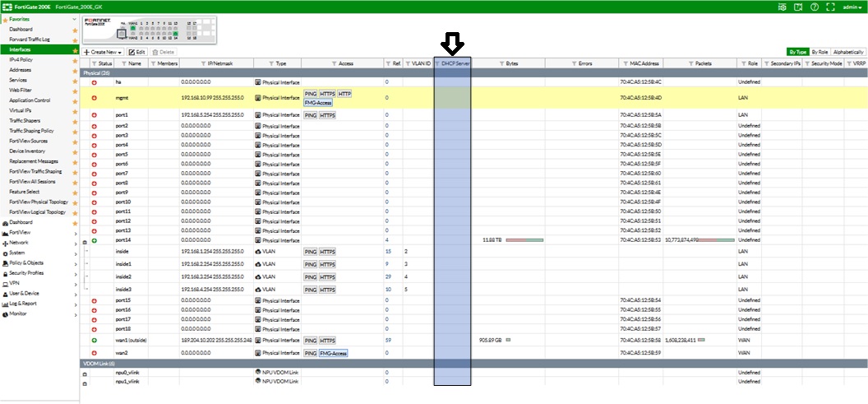
Task: Click port14 bytes usage bar
Action: [x=524, y=240]
